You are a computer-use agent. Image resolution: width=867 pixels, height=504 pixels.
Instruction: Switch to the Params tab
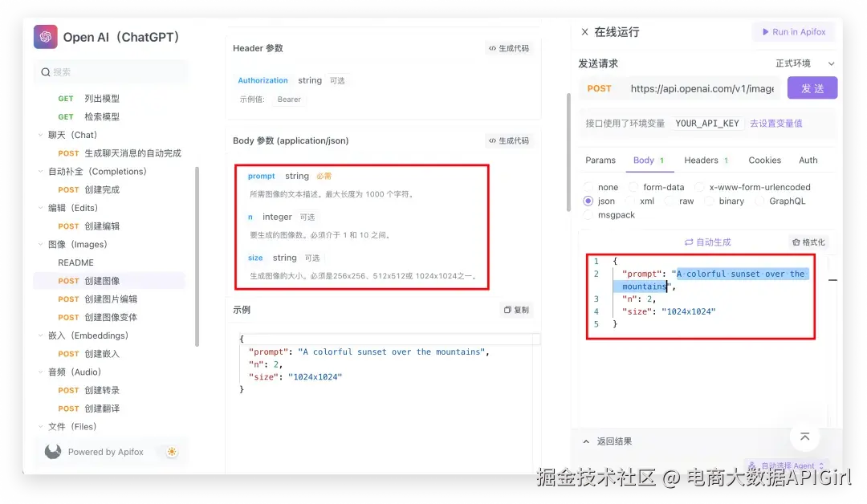pos(600,160)
